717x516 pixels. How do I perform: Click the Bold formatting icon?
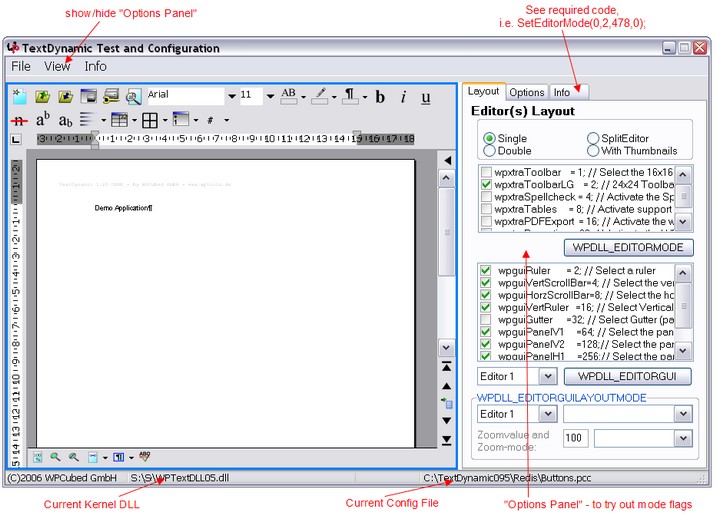380,97
